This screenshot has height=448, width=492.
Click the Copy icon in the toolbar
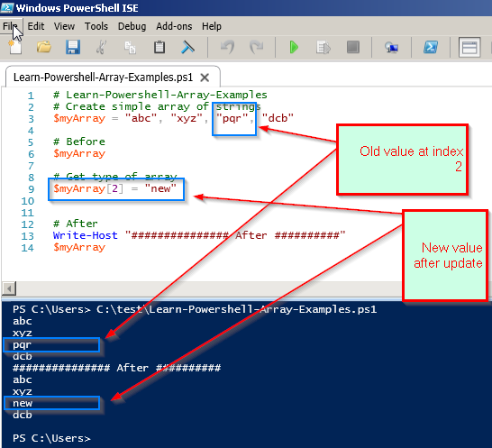[130, 48]
